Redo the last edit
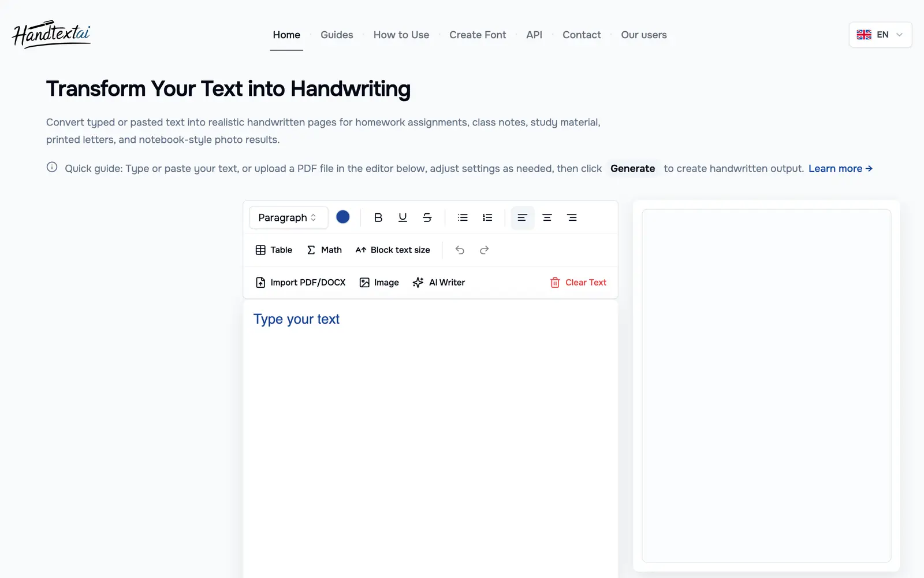924x578 pixels. click(x=484, y=250)
